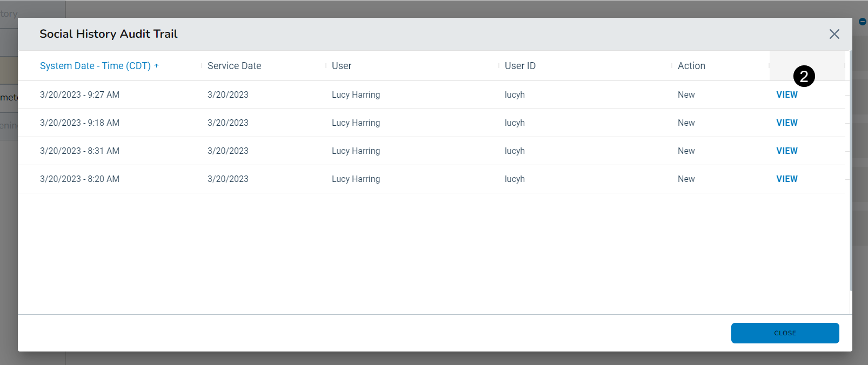This screenshot has width=868, height=365.
Task: Click the sort arrow beside System Date - Time
Action: click(x=157, y=66)
